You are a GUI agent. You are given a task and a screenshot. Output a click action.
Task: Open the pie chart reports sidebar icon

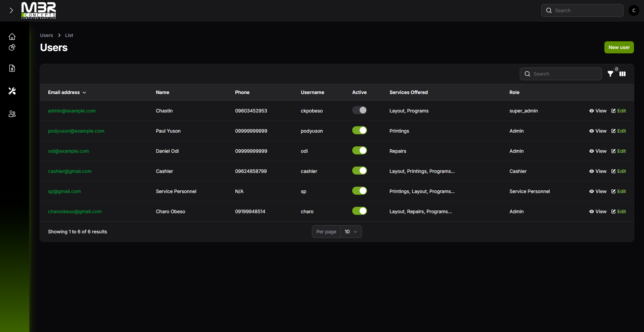click(x=12, y=47)
